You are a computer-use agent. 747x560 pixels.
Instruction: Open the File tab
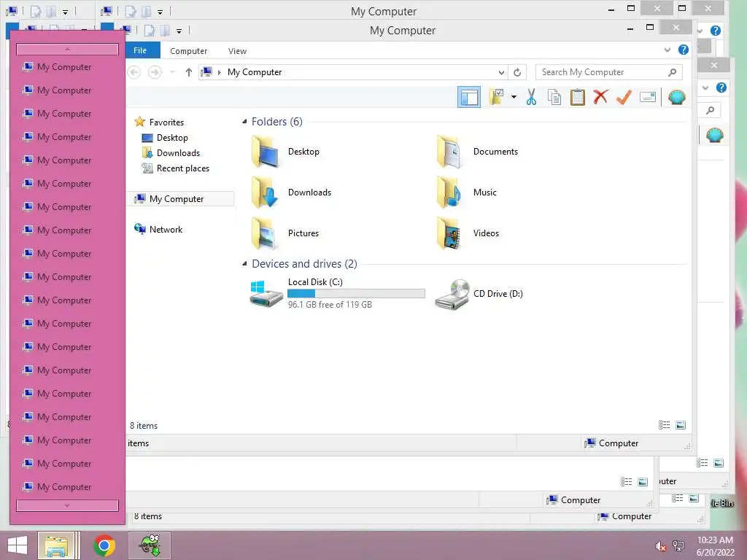pos(140,50)
